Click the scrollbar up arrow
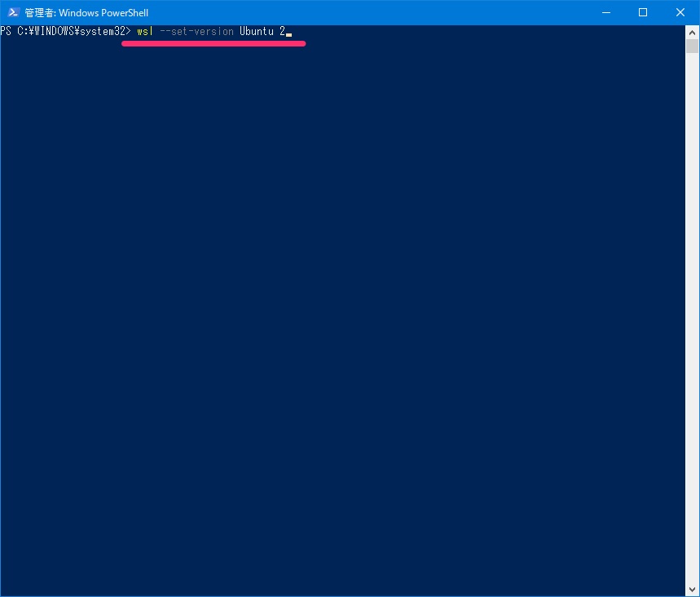The height and width of the screenshot is (597, 700). point(692,32)
